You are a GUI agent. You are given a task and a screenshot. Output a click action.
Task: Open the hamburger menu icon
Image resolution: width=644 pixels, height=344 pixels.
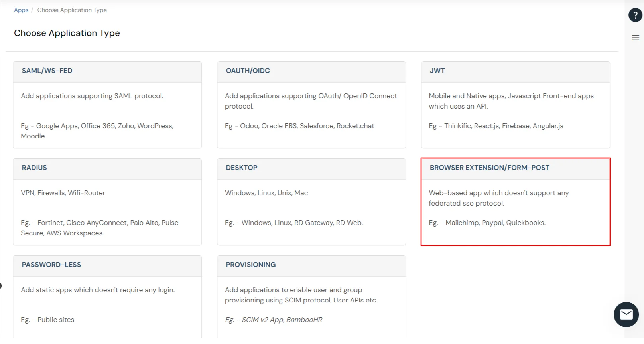click(x=636, y=38)
